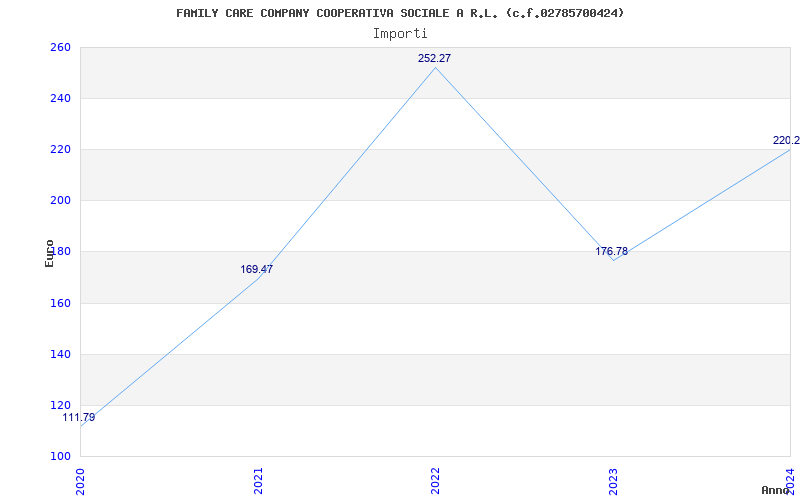
Task: Click the 2021 x-axis label
Action: [258, 481]
